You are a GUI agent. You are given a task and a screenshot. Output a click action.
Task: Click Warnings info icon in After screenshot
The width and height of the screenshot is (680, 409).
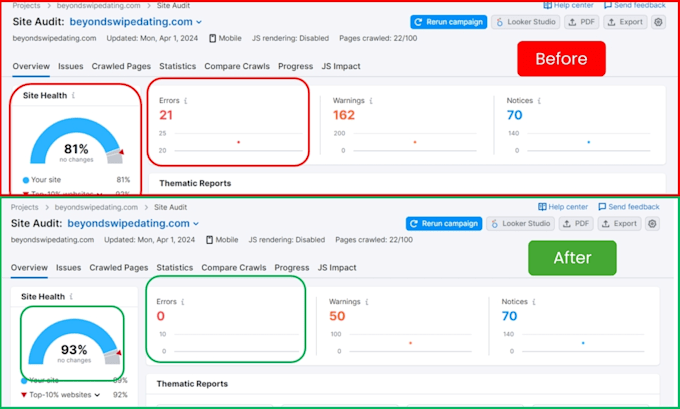click(x=366, y=302)
